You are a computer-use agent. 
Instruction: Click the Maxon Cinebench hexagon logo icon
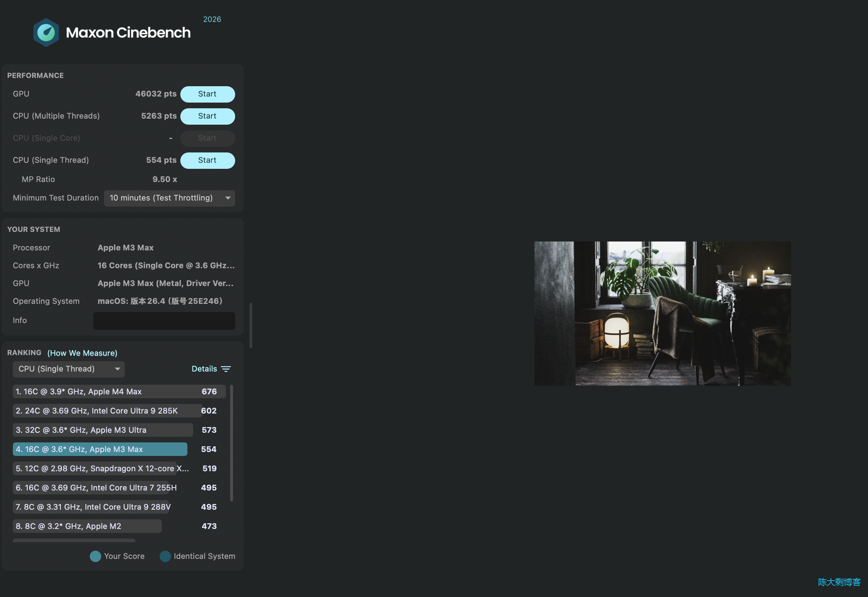coord(46,32)
